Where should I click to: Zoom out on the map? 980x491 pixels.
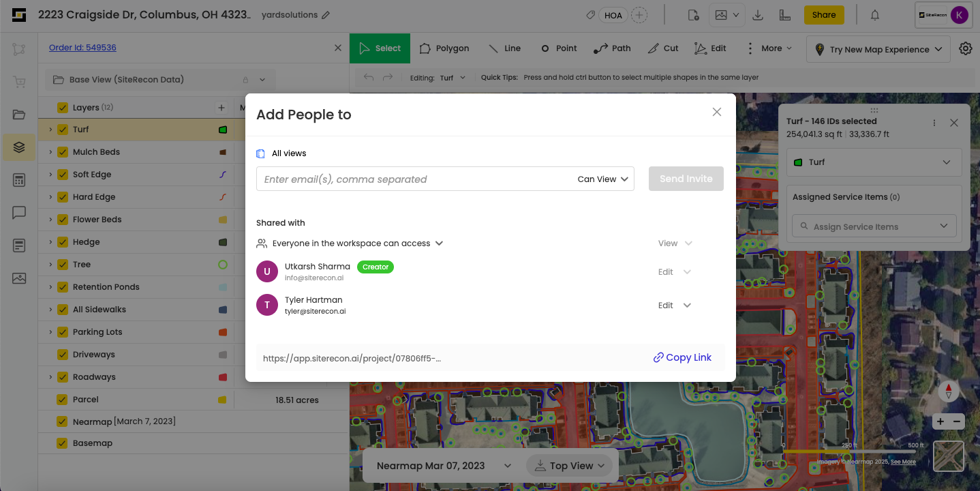(x=957, y=421)
